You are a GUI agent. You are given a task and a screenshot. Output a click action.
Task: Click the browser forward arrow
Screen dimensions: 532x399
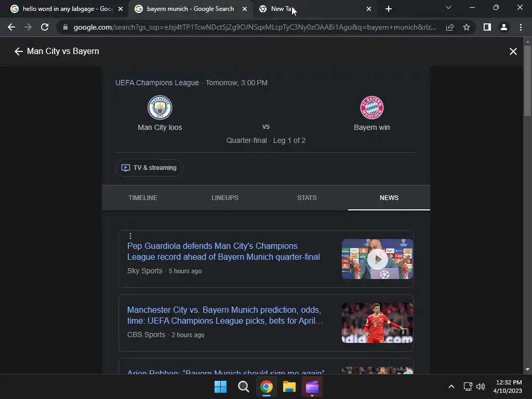(28, 27)
